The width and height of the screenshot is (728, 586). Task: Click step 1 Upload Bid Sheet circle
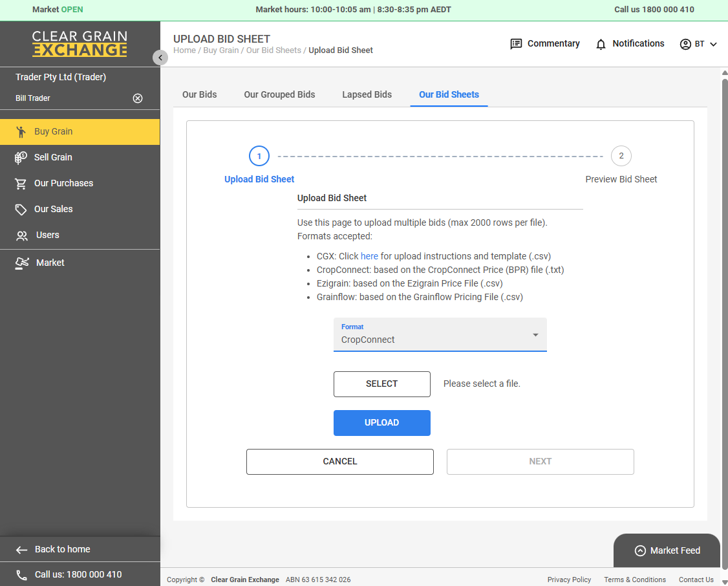click(x=259, y=156)
